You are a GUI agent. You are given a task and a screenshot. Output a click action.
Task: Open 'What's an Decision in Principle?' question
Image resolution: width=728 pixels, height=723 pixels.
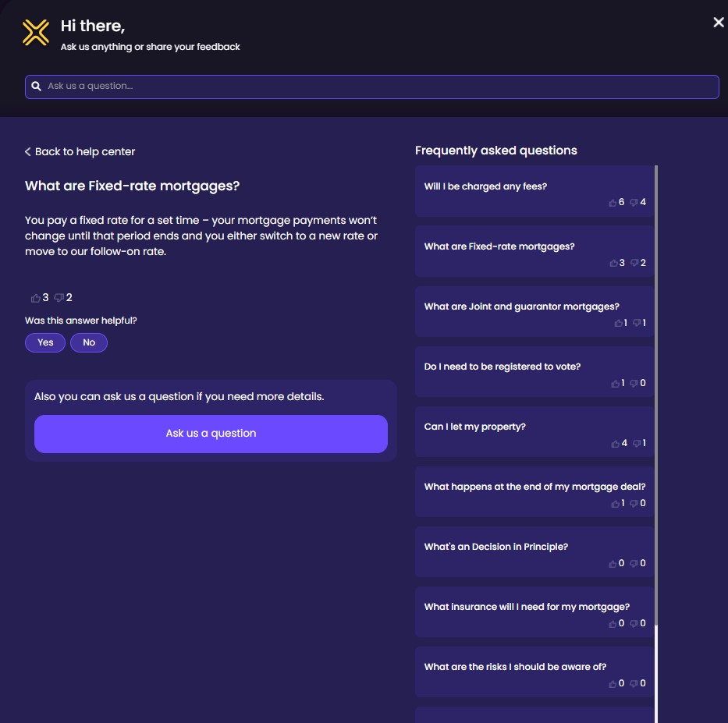click(496, 547)
